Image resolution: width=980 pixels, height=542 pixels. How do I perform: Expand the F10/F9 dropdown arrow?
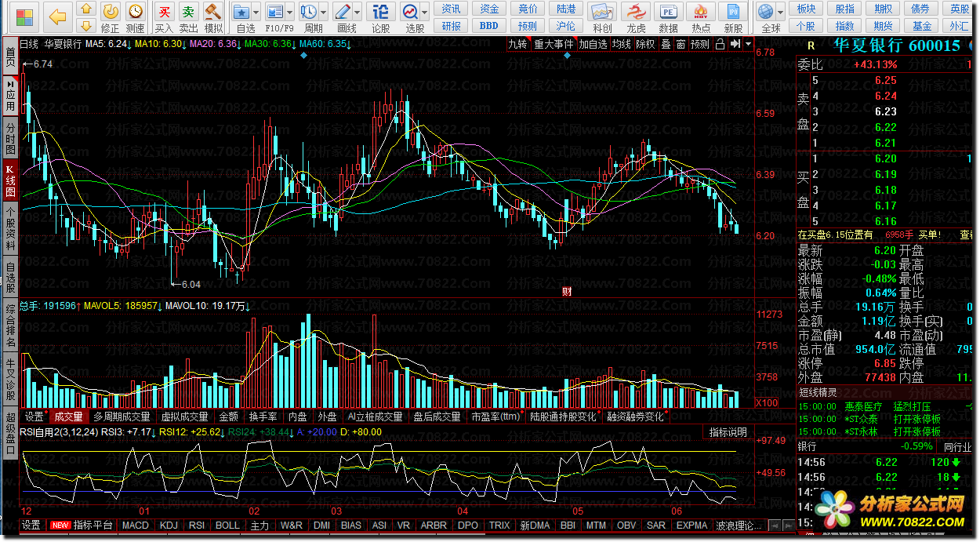pyautogui.click(x=290, y=12)
